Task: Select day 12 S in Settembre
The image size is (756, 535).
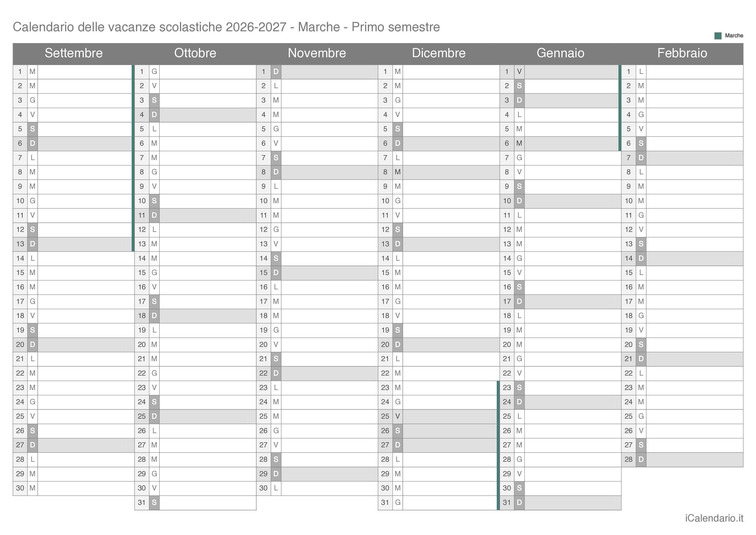Action: pyautogui.click(x=74, y=230)
